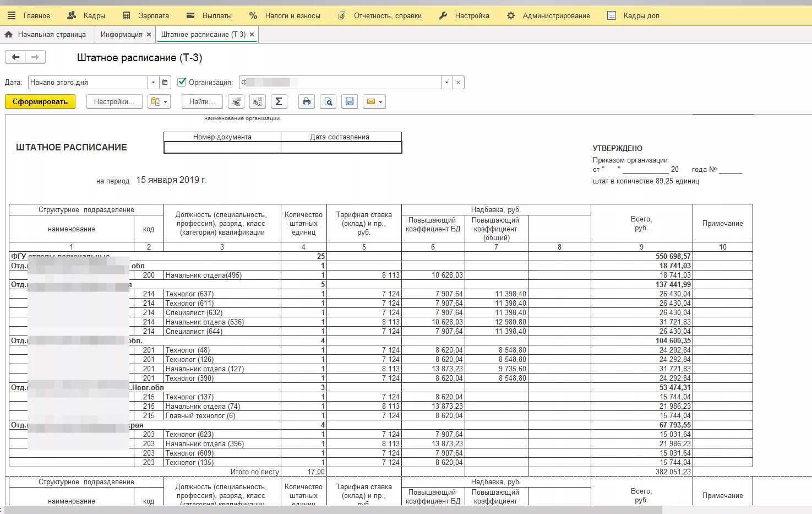Go forward with the right arrow button
The image size is (812, 514).
(35, 57)
